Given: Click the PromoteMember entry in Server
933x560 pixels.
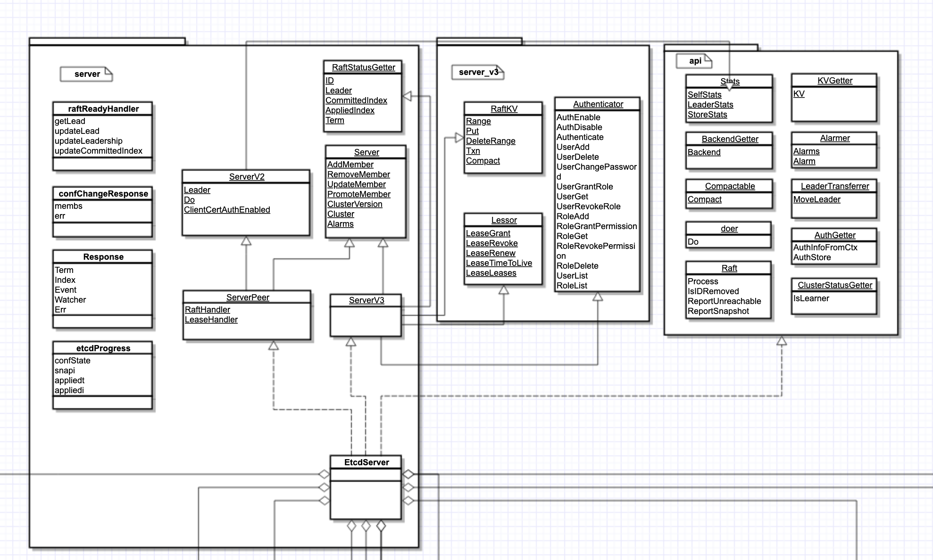Looking at the screenshot, I should 358,194.
